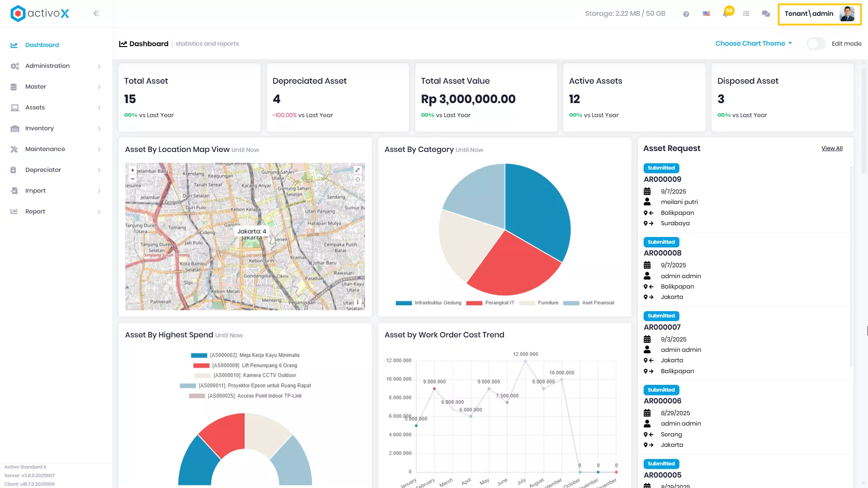Click '-100.00%' under Depreciated Asset
The width and height of the screenshot is (868, 488).
coord(285,115)
